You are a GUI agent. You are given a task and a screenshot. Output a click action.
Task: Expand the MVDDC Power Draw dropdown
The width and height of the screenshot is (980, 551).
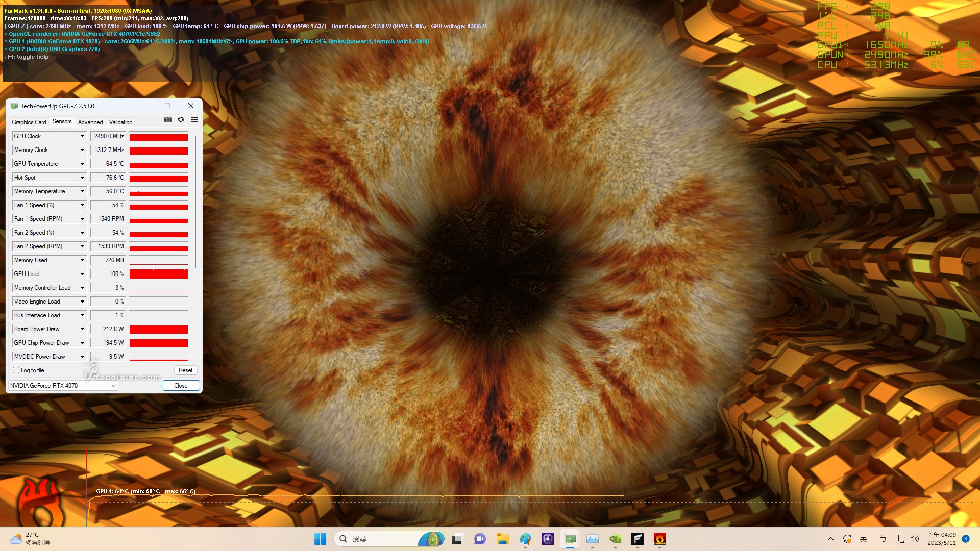(82, 357)
